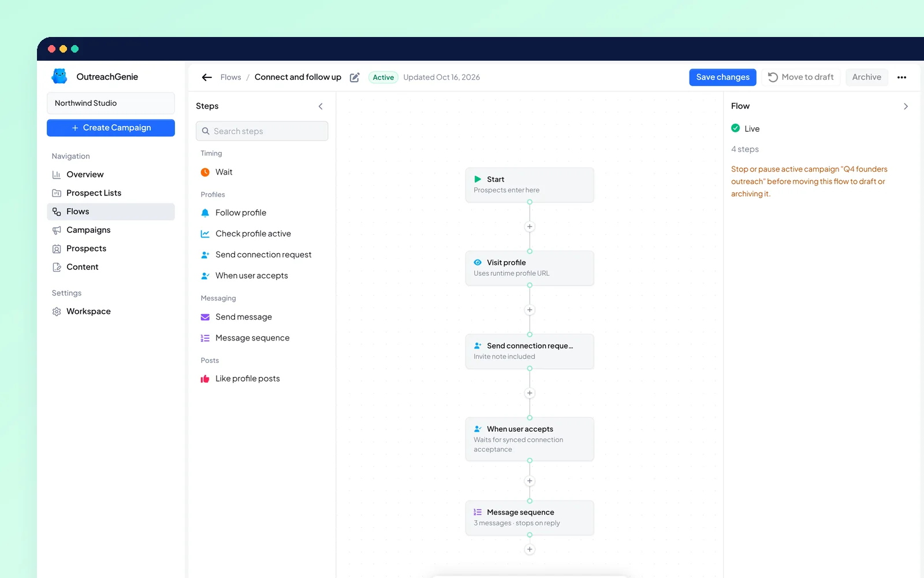Add a step after Message sequence node
Image resolution: width=924 pixels, height=578 pixels.
[x=530, y=549]
